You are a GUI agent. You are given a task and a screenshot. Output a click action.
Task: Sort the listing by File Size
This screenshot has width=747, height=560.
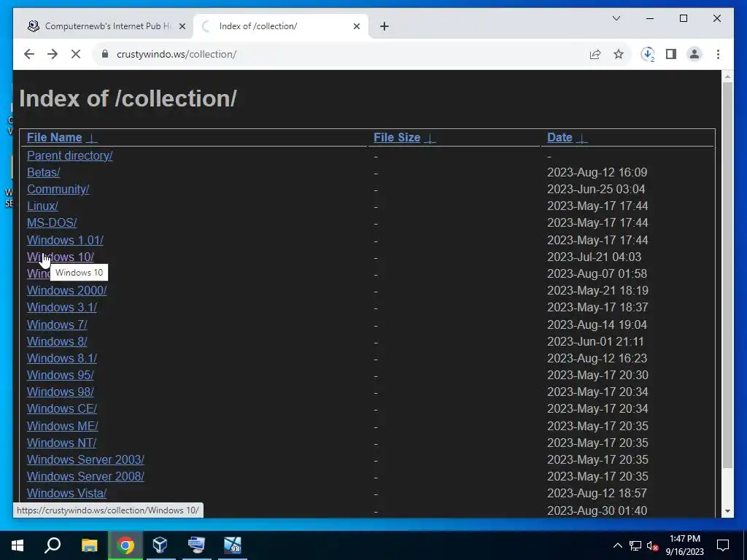397,138
